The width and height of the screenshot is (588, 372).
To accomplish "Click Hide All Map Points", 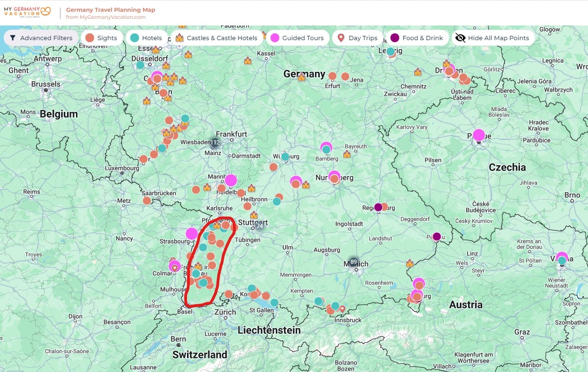I will (x=493, y=38).
